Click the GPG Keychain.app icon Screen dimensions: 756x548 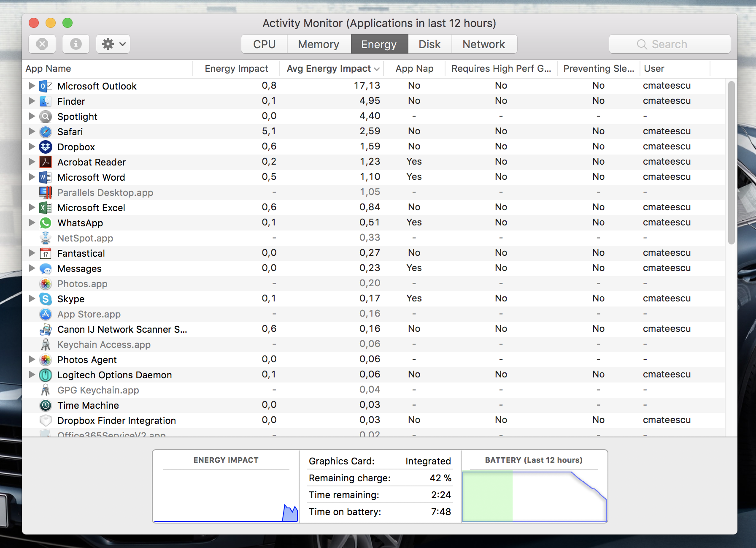pos(46,390)
